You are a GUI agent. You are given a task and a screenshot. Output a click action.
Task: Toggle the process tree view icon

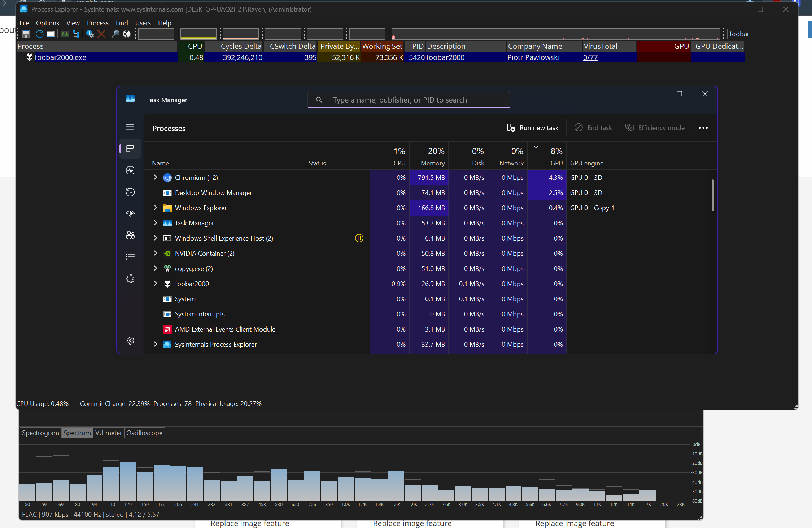coord(76,34)
